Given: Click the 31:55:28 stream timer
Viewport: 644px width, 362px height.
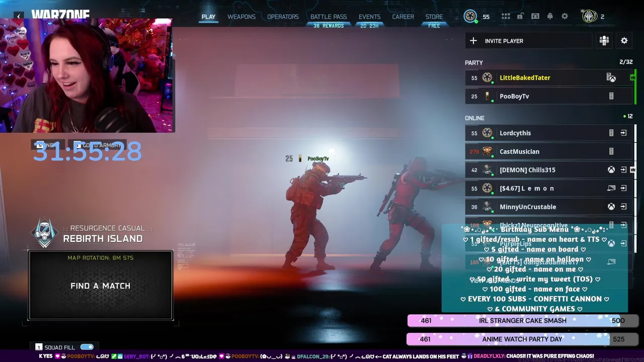Looking at the screenshot, I should (x=87, y=151).
